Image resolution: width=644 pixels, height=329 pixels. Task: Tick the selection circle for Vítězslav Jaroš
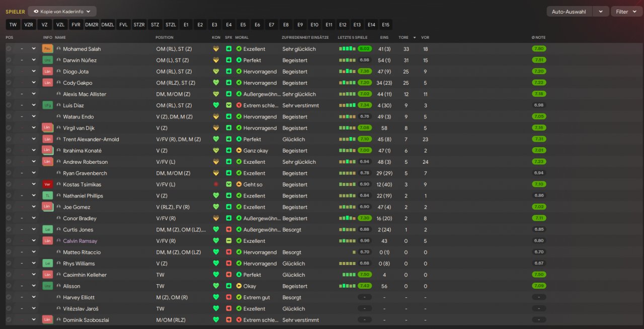point(9,308)
